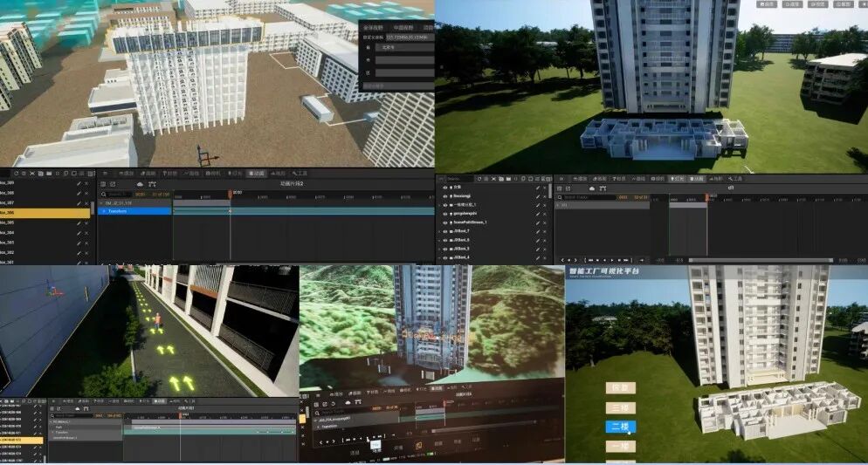The width and height of the screenshot is (868, 465).
Task: Click delete X icon next to JXBot_7
Action: click(545, 231)
